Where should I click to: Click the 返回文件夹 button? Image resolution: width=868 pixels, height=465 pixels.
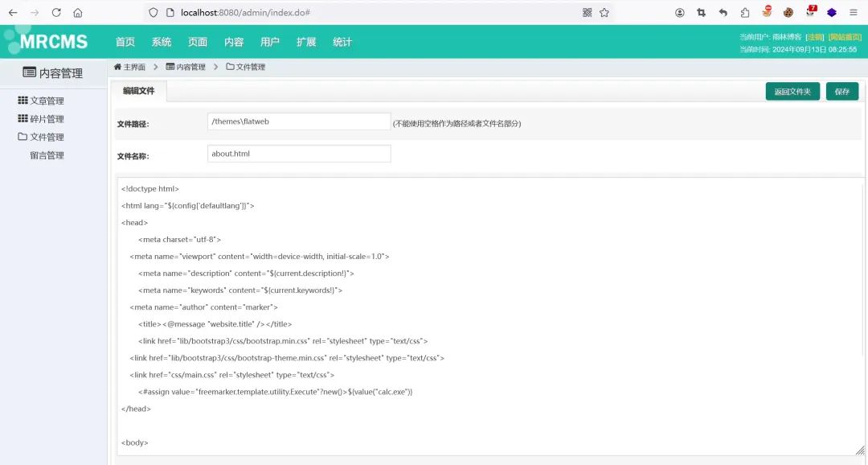792,92
